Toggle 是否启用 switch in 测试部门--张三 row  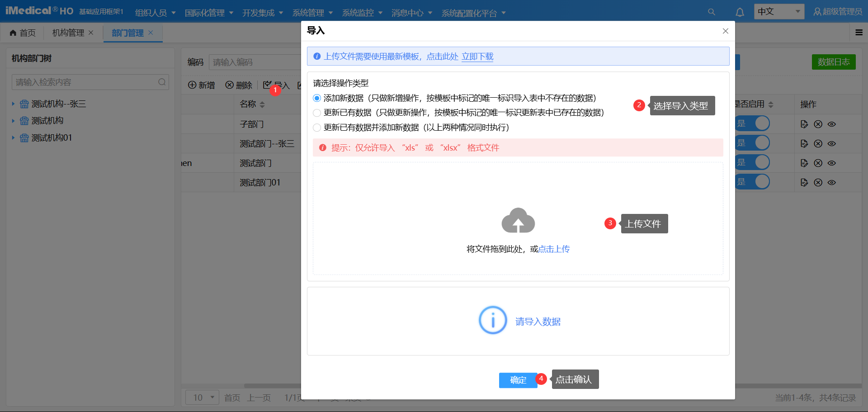point(753,143)
